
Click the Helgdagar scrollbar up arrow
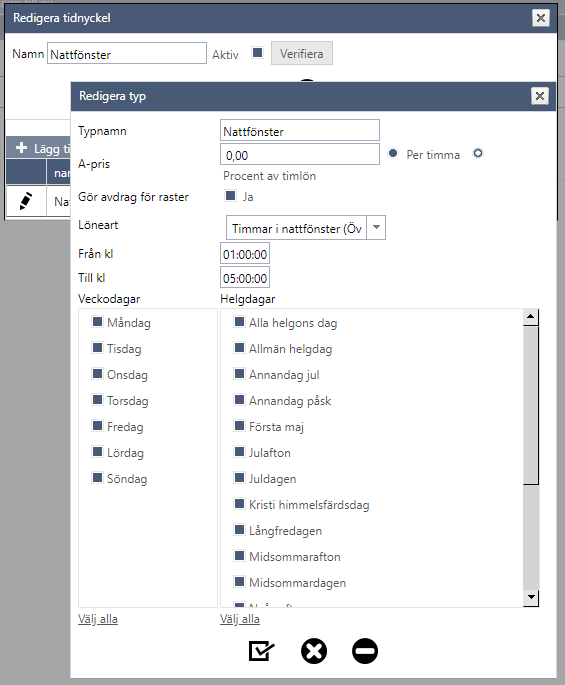point(531,317)
